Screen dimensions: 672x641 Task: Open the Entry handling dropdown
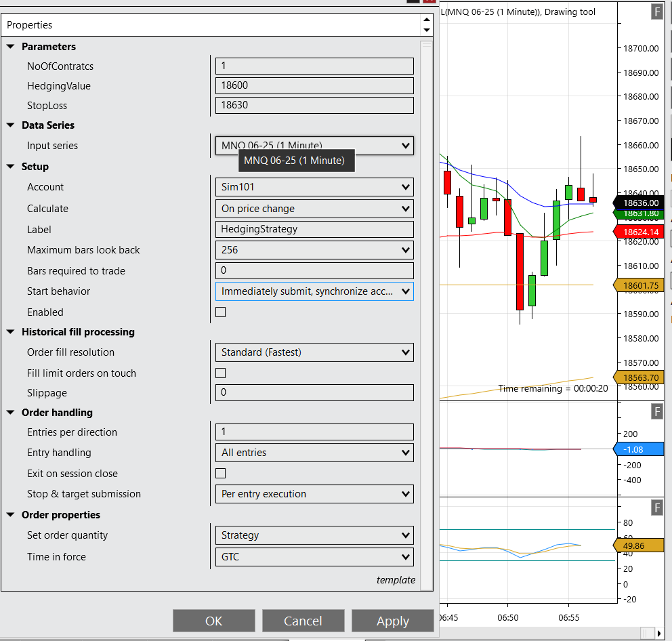[314, 453]
